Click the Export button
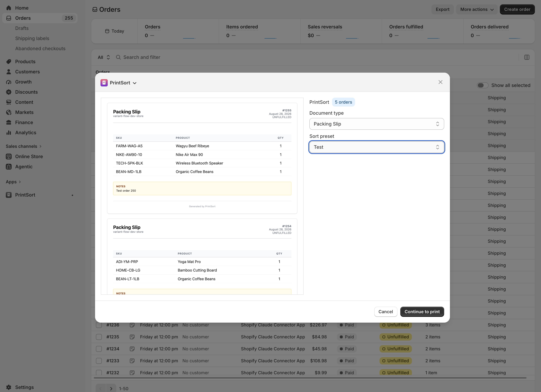Screen dimensions: 541x392 tap(443, 10)
